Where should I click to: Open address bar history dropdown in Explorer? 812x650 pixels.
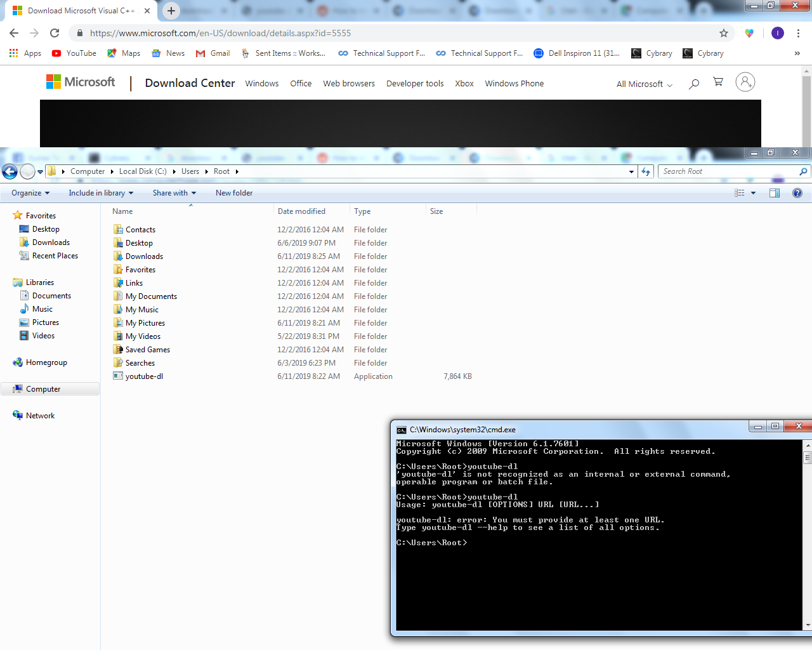(x=631, y=171)
